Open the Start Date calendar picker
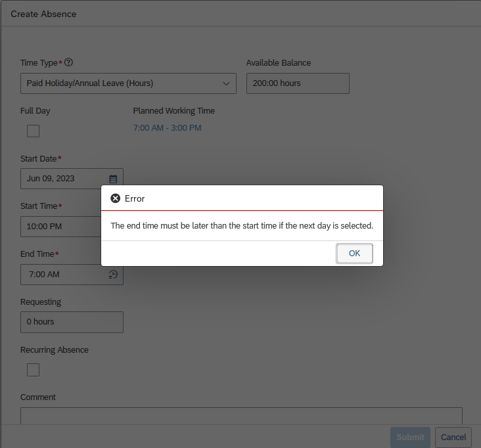481x448 pixels. 113,179
